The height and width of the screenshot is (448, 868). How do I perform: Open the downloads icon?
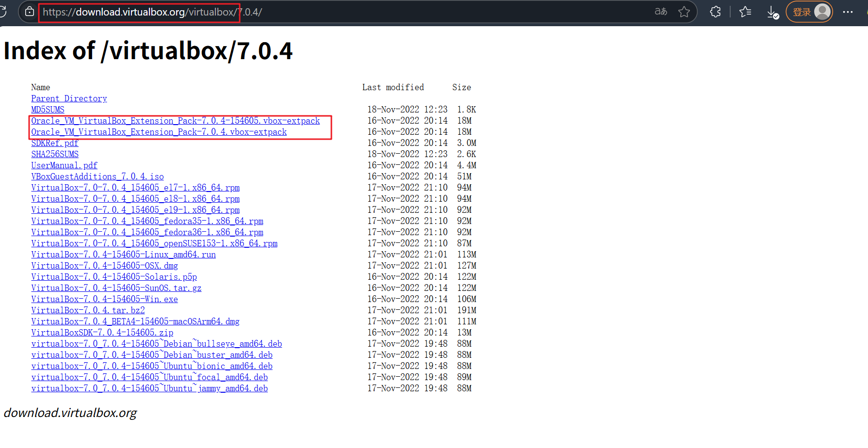[772, 13]
